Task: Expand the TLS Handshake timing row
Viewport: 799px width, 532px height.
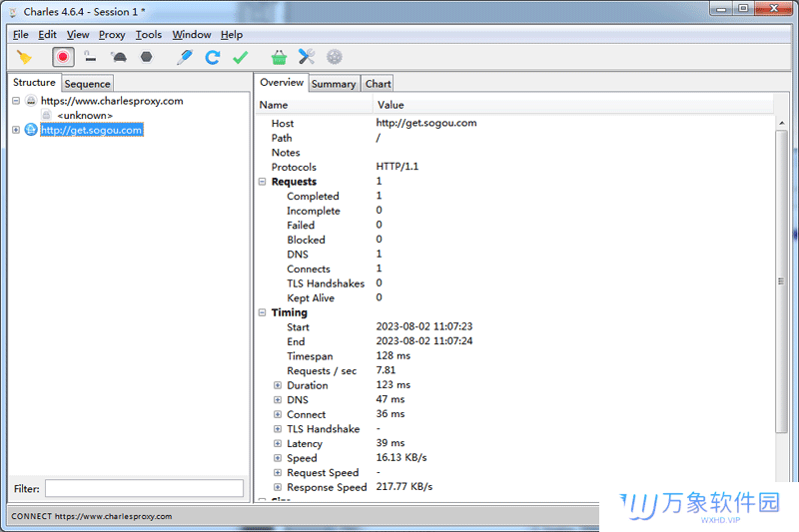Action: [278, 429]
